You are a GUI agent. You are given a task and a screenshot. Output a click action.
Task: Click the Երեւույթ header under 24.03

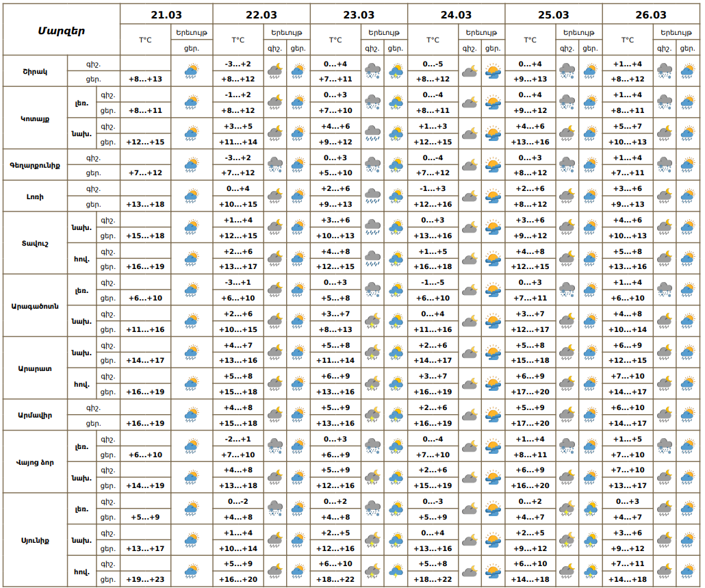481,32
